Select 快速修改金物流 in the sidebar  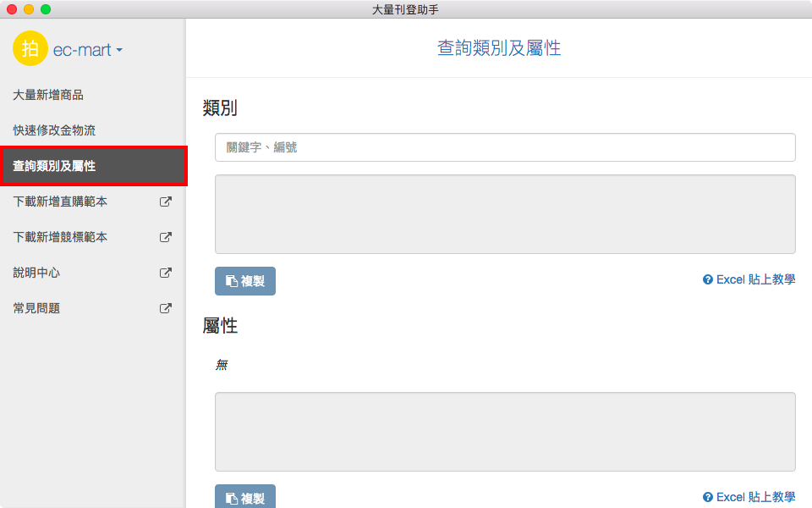54,130
